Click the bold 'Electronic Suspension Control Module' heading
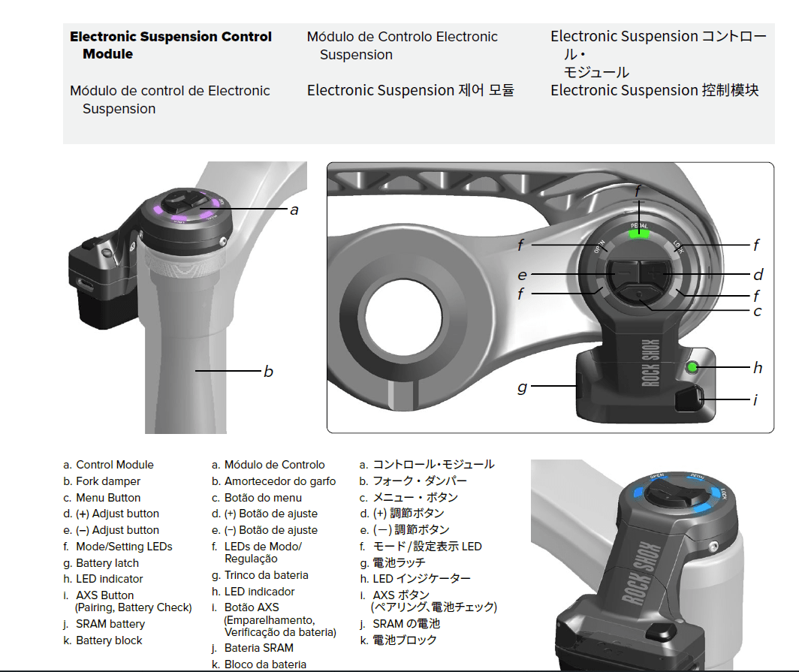 click(170, 45)
